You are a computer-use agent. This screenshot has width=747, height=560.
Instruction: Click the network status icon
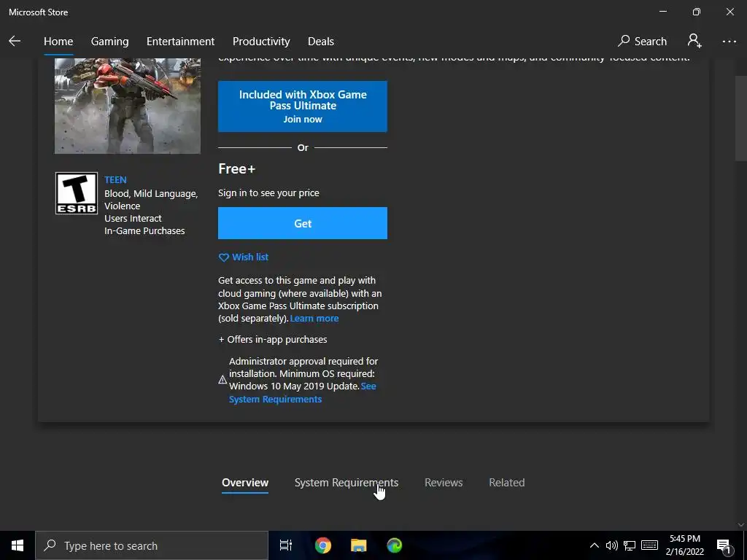tap(630, 545)
